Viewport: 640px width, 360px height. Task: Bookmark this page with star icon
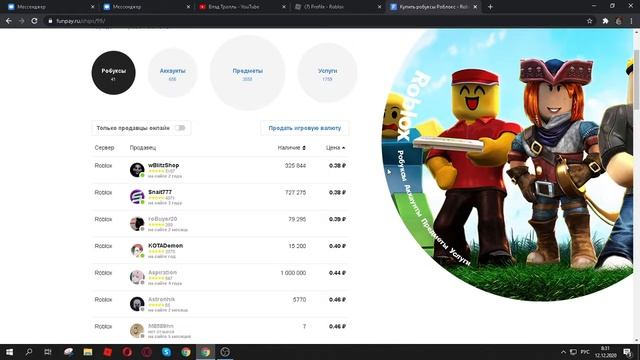tap(589, 21)
